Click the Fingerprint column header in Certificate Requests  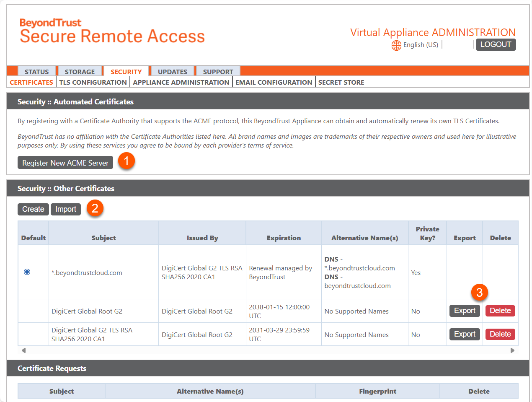377,391
